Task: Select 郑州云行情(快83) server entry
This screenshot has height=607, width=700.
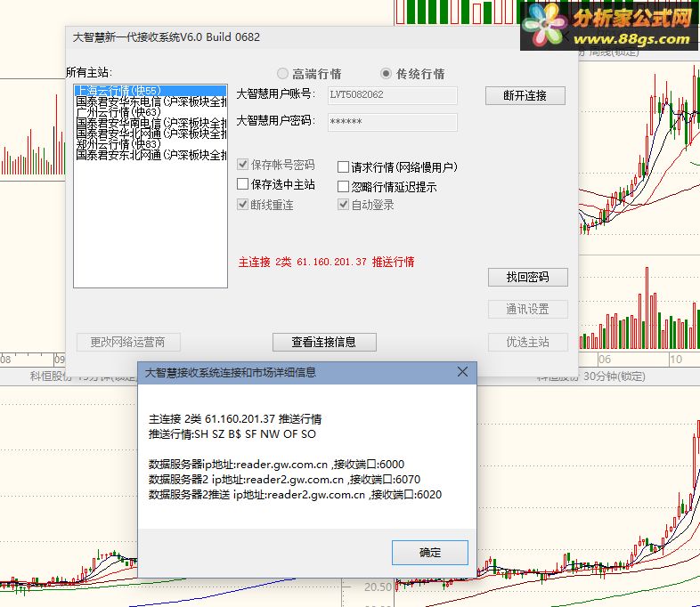Action: 151,144
